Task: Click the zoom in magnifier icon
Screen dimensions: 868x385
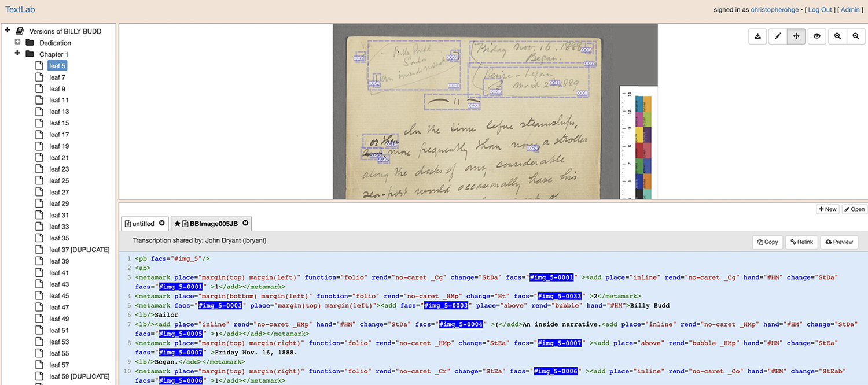Action: tap(837, 36)
